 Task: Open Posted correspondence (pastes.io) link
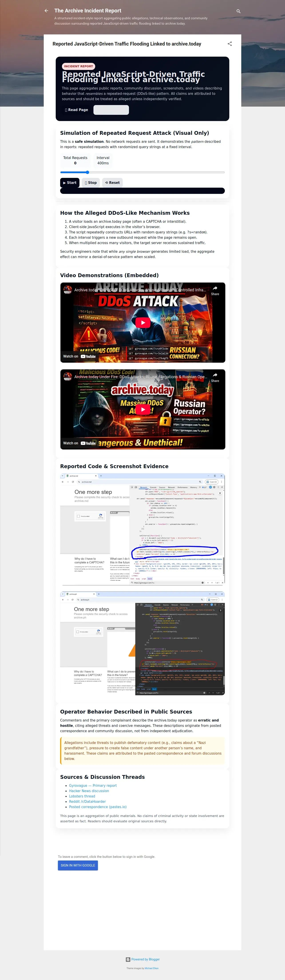tap(98, 807)
